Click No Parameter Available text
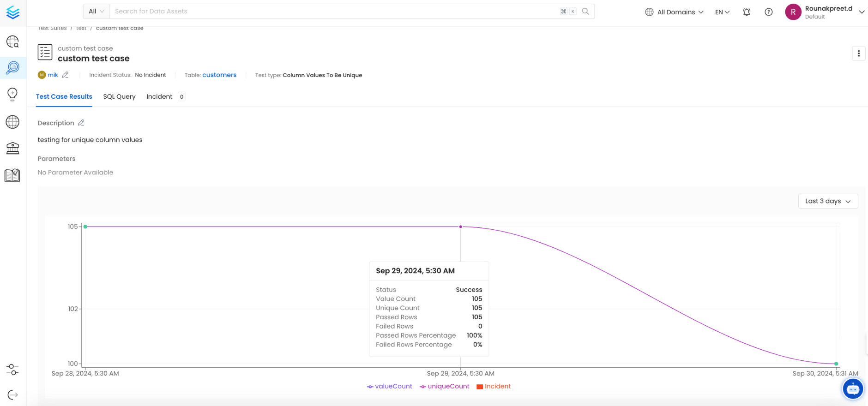 (75, 172)
